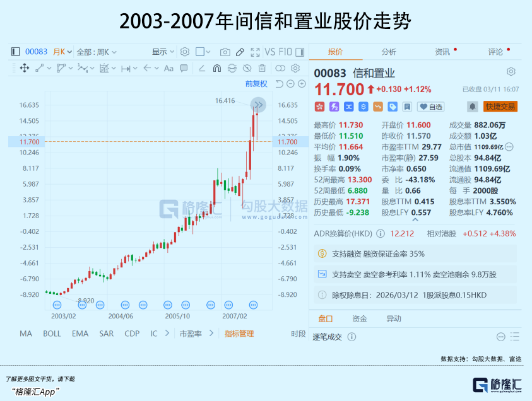Click the zoom in plus icon

pyautogui.click(x=302, y=84)
